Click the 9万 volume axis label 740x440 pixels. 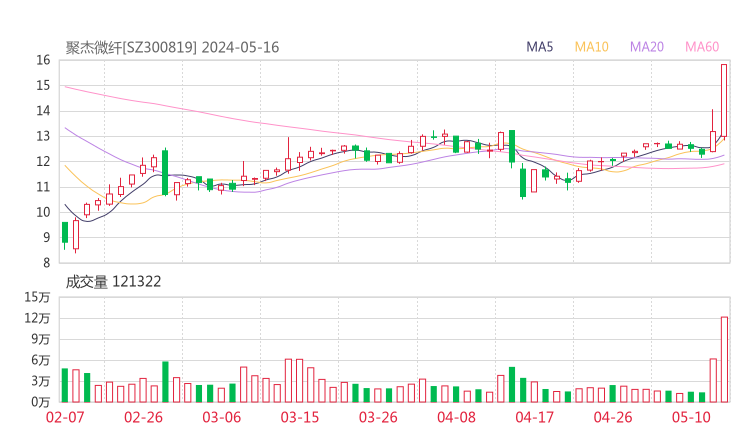[41, 339]
